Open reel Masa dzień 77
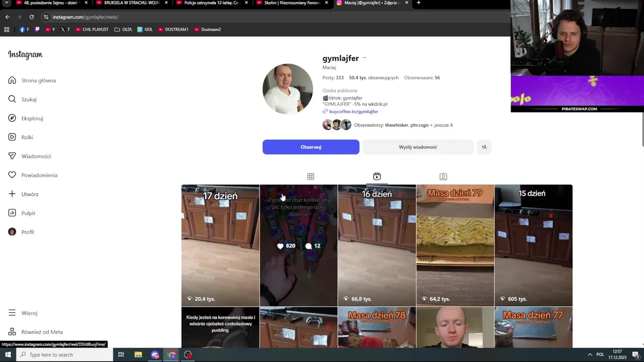Screen dimensions: 644x362 [533, 327]
